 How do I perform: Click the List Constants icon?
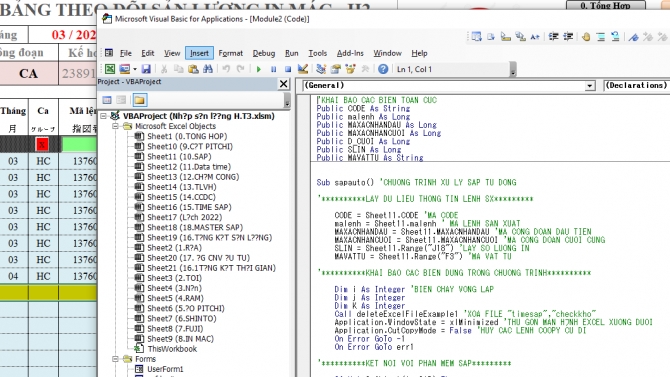(x=491, y=37)
